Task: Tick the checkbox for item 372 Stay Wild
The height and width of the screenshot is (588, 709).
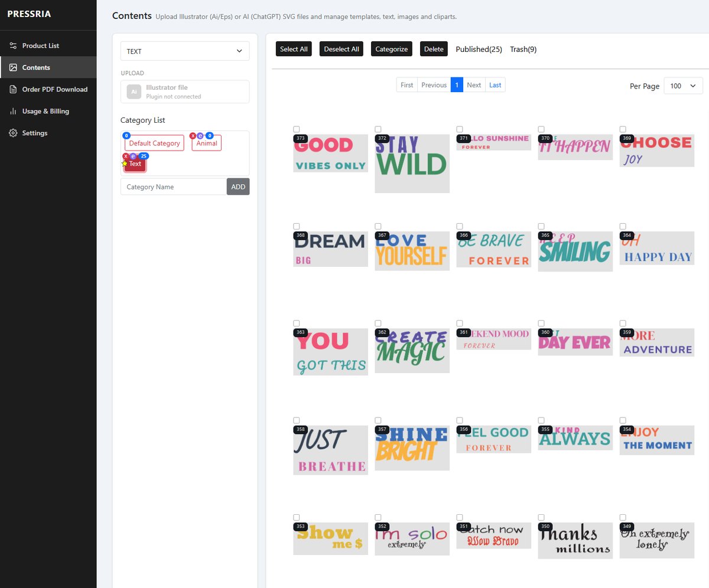Action: click(378, 129)
